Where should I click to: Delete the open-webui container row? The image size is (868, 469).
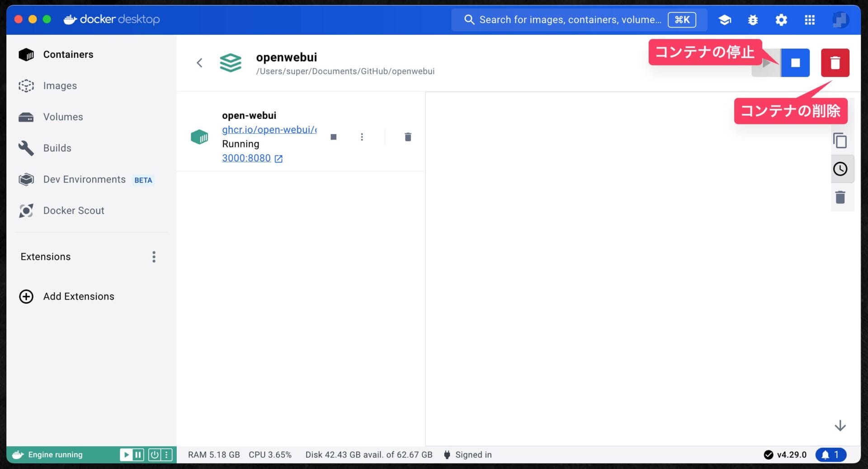[408, 137]
